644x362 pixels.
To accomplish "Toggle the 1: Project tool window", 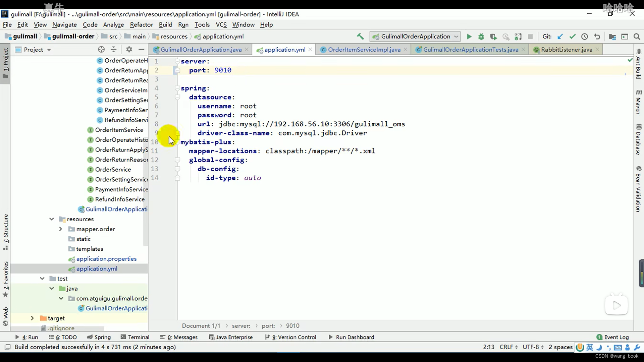I will point(5,63).
